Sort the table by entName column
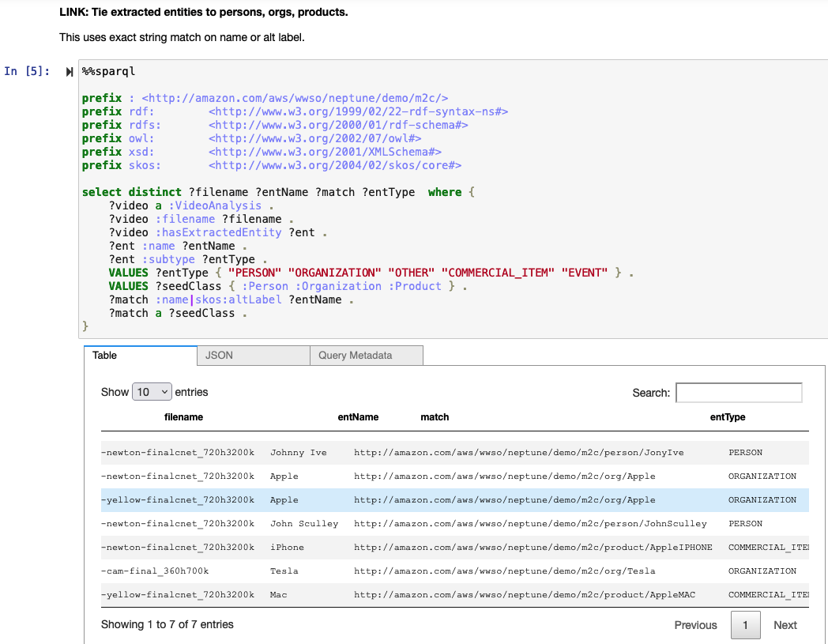This screenshot has height=644, width=828. click(358, 417)
